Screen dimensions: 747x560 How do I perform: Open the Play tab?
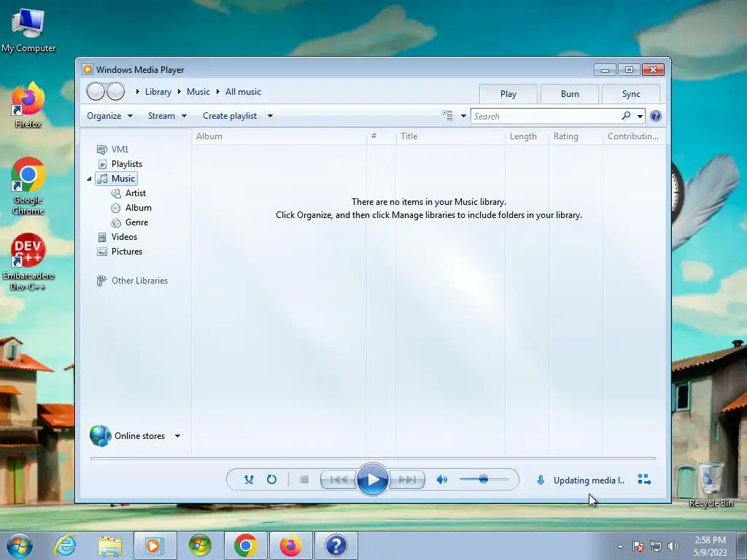pyautogui.click(x=508, y=94)
